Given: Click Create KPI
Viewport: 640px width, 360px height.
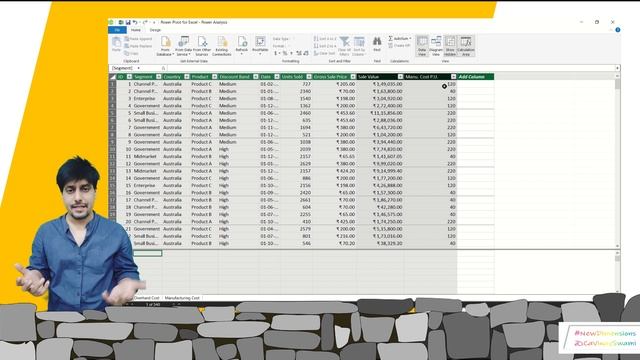Looking at the screenshot, I should pos(400,46).
